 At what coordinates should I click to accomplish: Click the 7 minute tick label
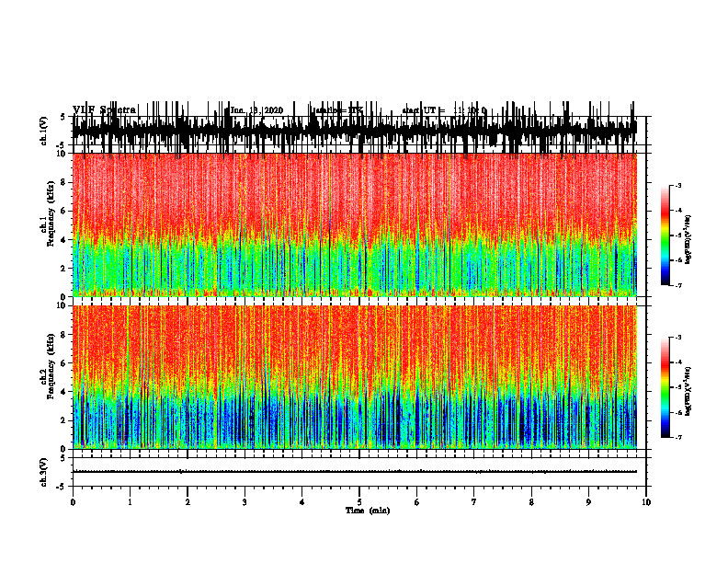(x=474, y=502)
